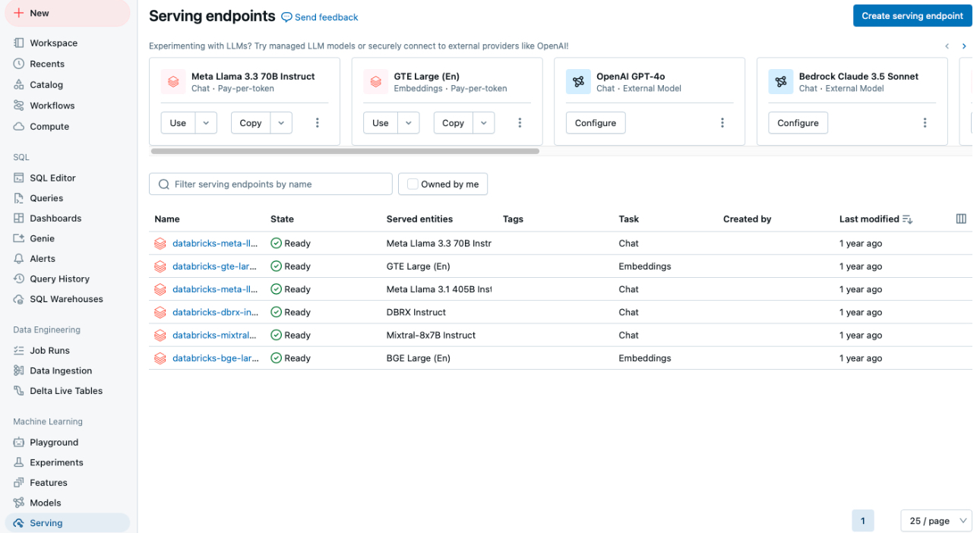
Task: Click the DBRX Instruct served entity cell
Action: point(416,312)
